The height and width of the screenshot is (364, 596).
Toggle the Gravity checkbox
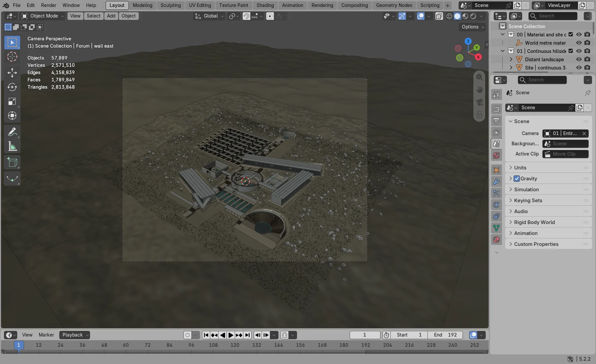517,179
